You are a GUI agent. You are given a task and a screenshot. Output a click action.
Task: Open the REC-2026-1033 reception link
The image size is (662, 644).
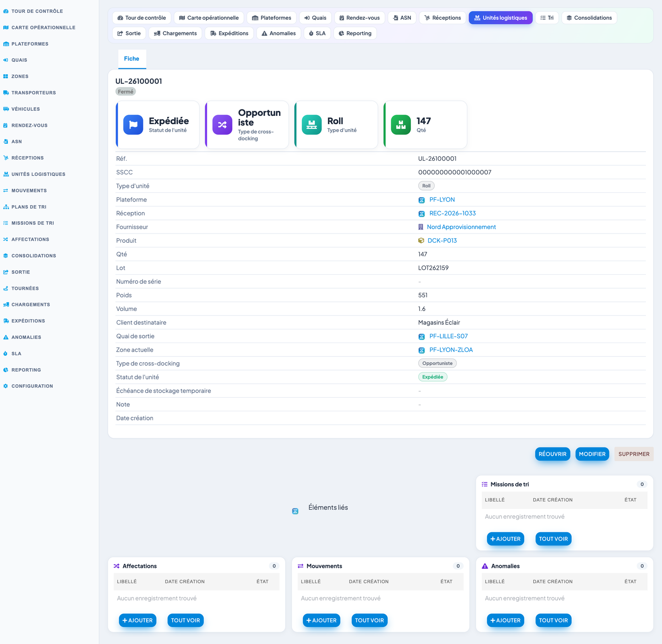[x=453, y=213]
